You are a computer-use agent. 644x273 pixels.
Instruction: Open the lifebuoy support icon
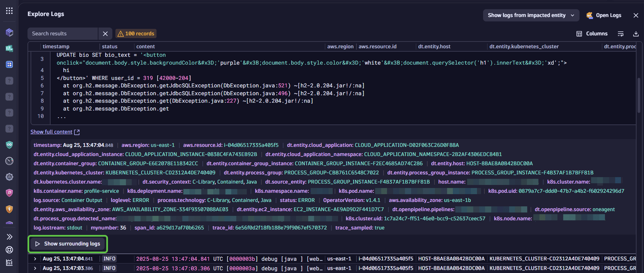pyautogui.click(x=10, y=250)
